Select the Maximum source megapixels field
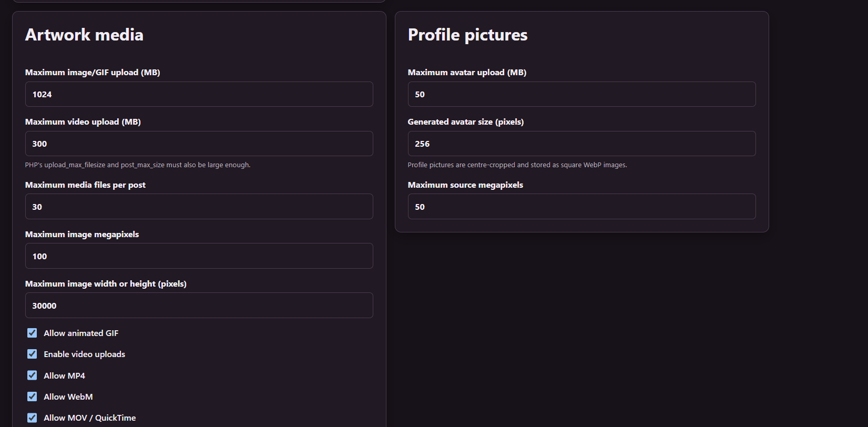The height and width of the screenshot is (427, 868). 581,207
